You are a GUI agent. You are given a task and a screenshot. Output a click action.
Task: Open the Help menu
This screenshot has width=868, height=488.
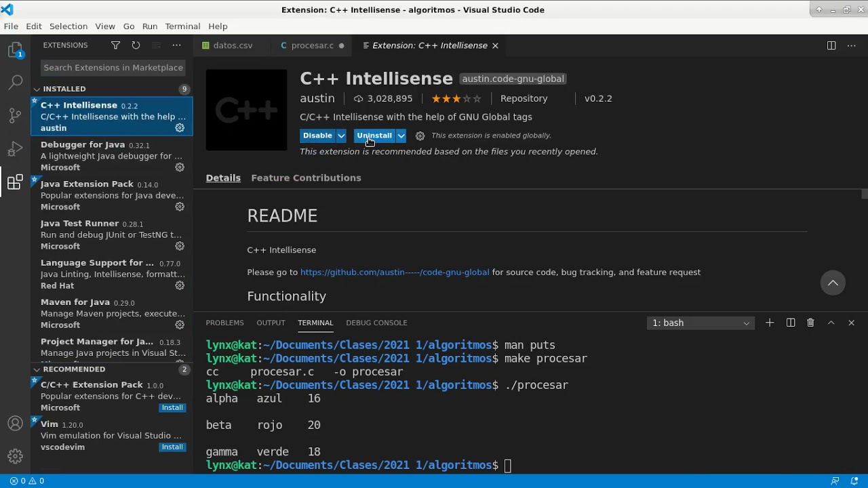[218, 26]
